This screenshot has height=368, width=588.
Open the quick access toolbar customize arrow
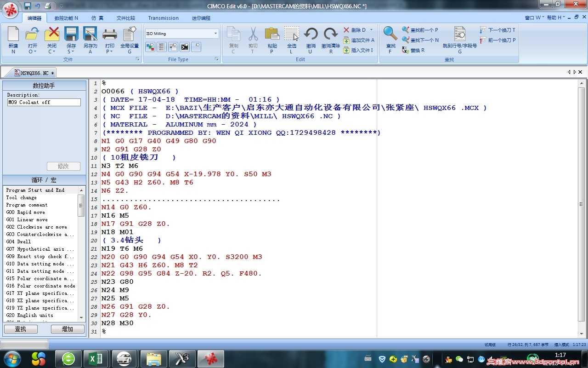[61, 6]
